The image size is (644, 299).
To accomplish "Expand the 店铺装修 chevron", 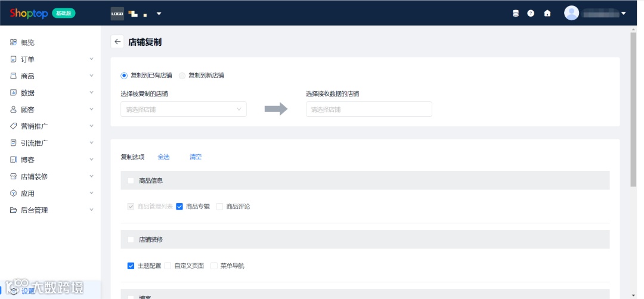I will [91, 177].
